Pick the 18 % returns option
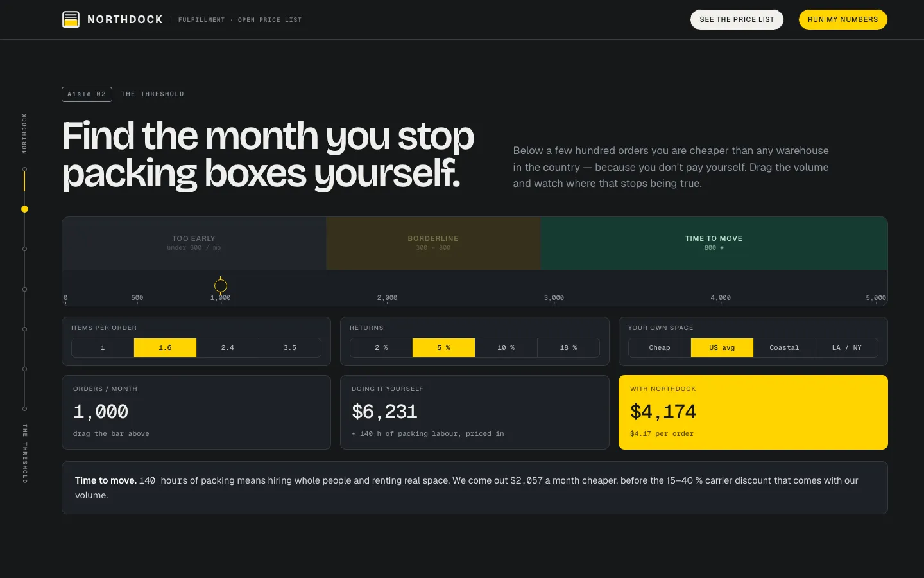This screenshot has height=578, width=924. coord(569,347)
